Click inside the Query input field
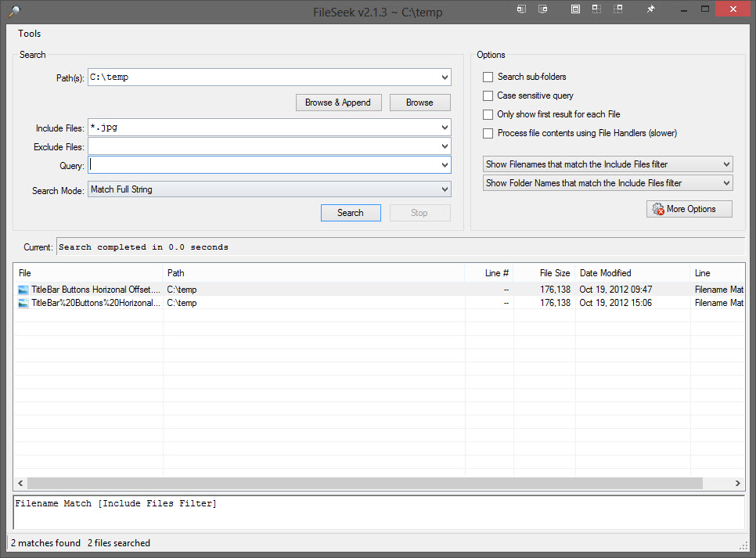 click(x=265, y=165)
